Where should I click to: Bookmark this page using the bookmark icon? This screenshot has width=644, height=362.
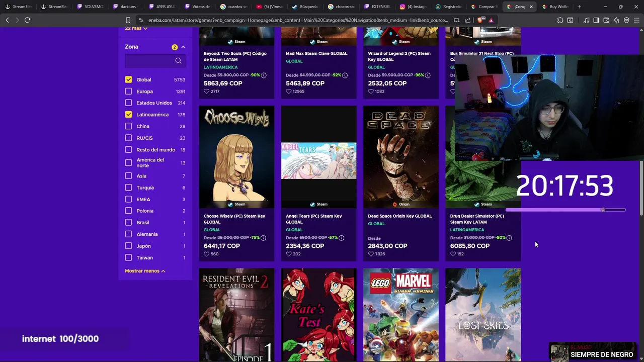click(x=128, y=20)
